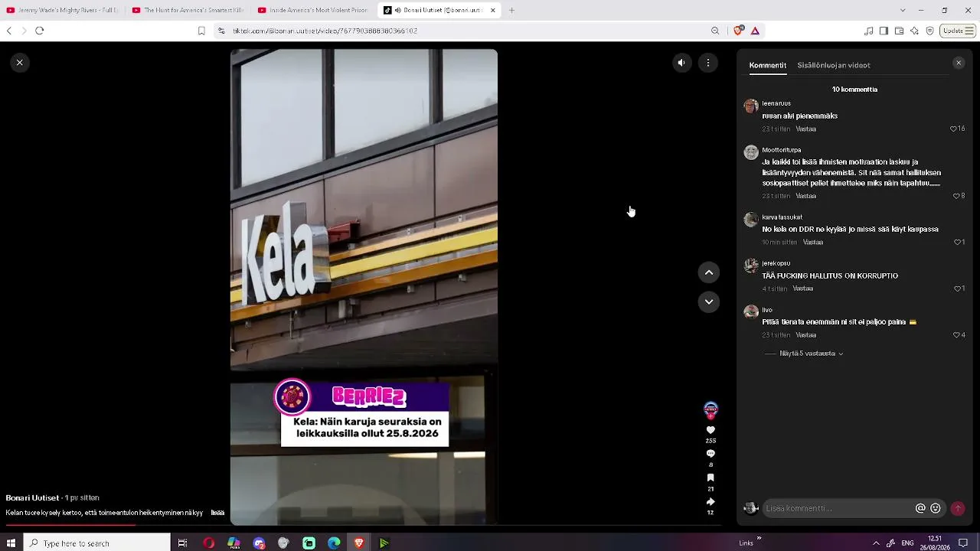Reply to karva tassukat's comment
The image size is (980, 551).
(813, 243)
